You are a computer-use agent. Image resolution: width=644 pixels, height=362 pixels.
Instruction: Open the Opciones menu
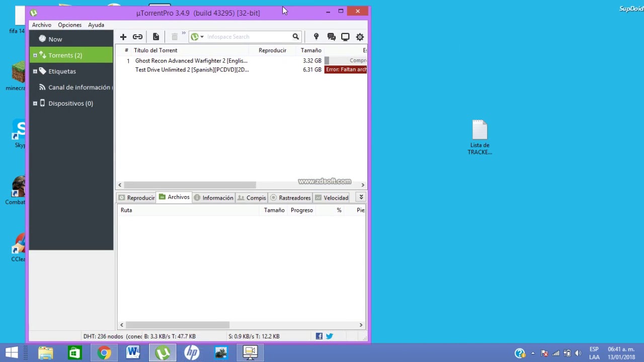pos(69,25)
